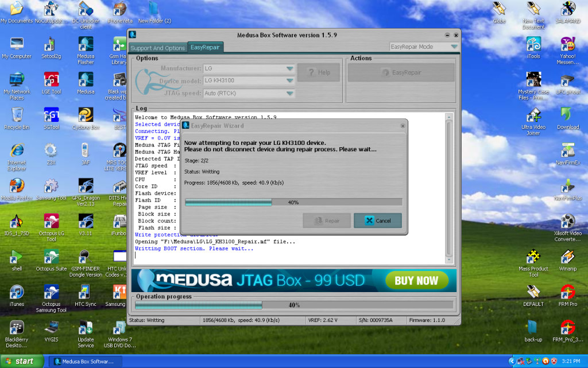Select the Medusa Box Software taskbar button
The height and width of the screenshot is (368, 588).
click(86, 362)
